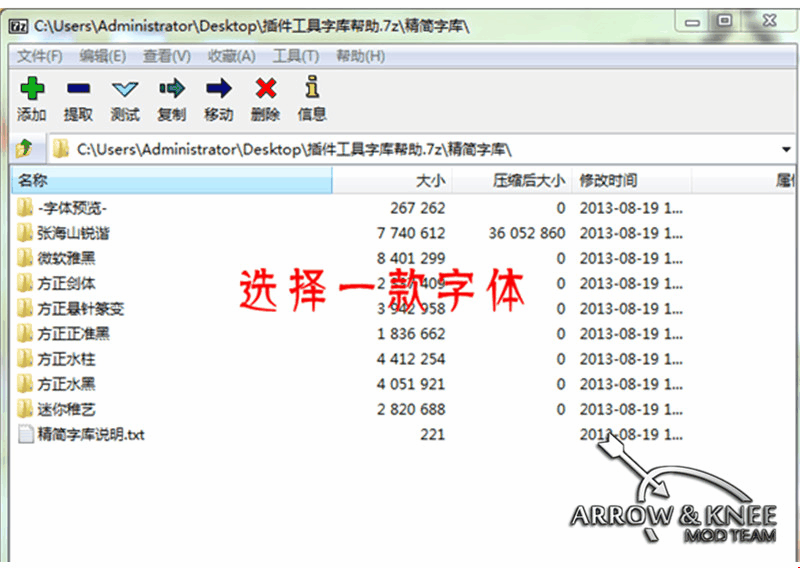Open the 编辑(E) menu
This screenshot has height=568, width=800.
pyautogui.click(x=103, y=56)
